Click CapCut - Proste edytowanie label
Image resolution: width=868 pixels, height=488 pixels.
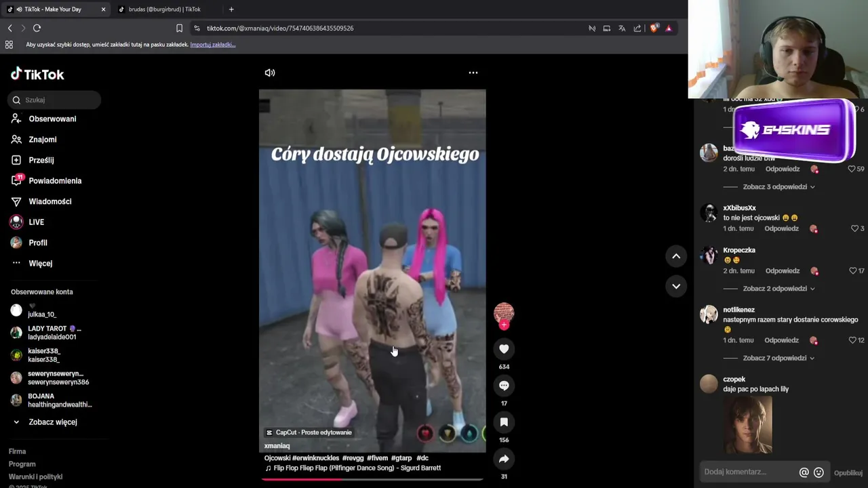(309, 432)
